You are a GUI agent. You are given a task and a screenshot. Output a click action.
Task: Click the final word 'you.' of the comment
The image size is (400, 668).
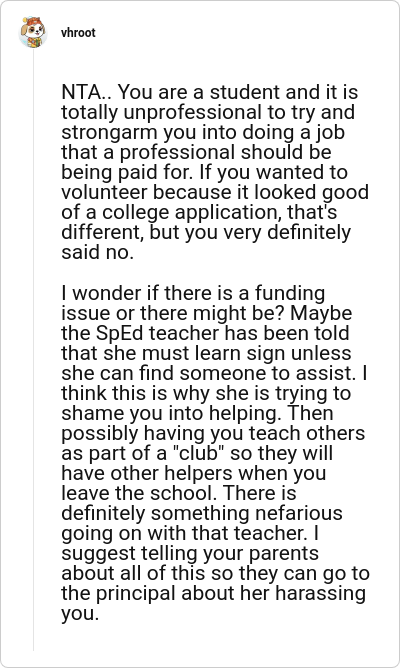80,614
